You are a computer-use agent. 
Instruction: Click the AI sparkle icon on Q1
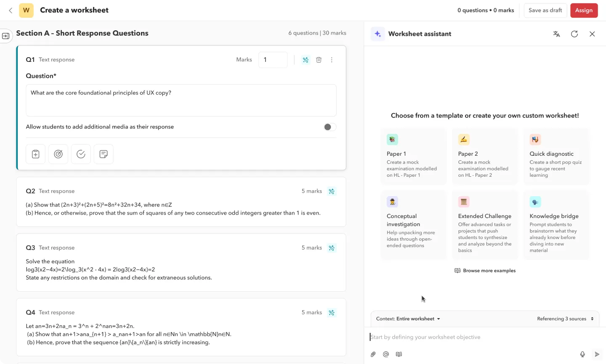[306, 59]
